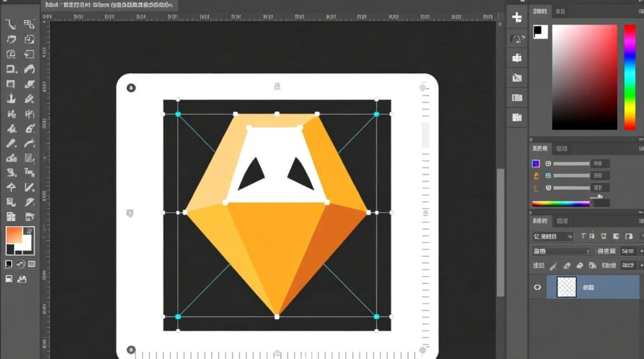
Task: Click the middle slider in the middle panel
Action: pyautogui.click(x=571, y=176)
